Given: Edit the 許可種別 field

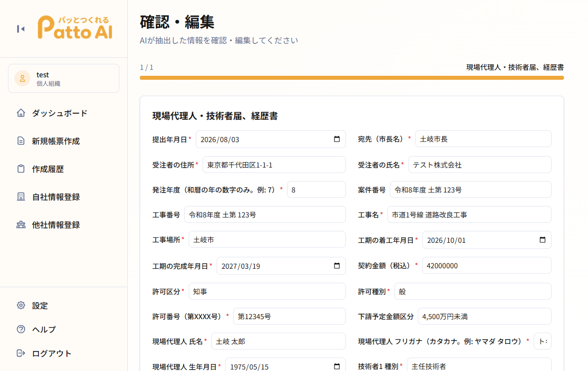Looking at the screenshot, I should 473,291.
